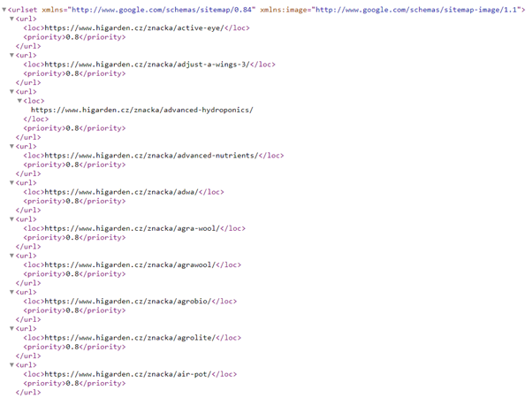Collapse the root urlset element

tap(4, 8)
